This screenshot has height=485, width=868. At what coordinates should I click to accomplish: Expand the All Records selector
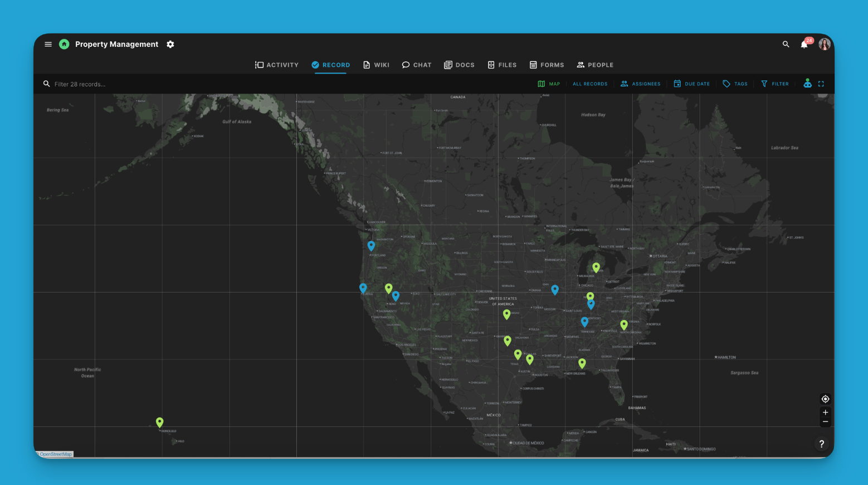click(590, 84)
